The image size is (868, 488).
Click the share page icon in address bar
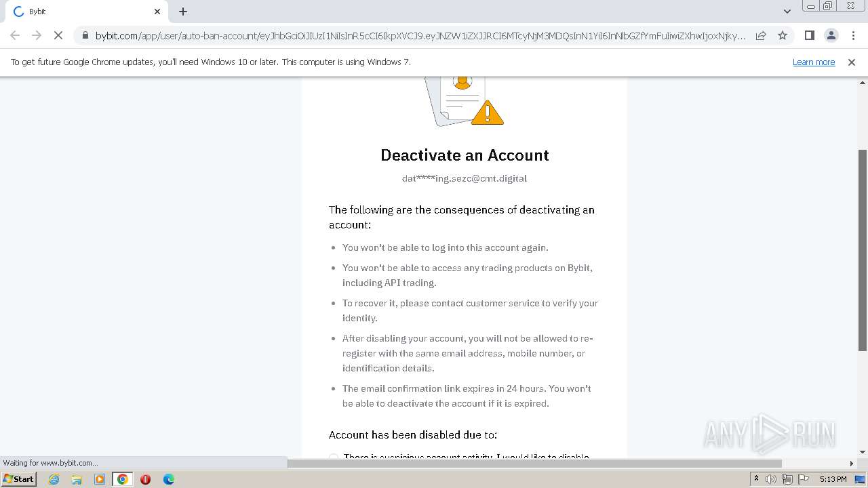(761, 35)
